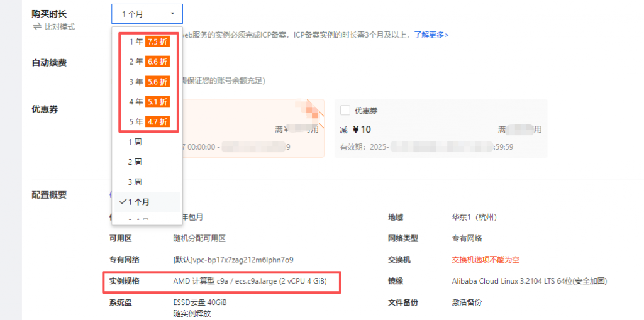Pick the 3周 duration entry

pyautogui.click(x=135, y=182)
